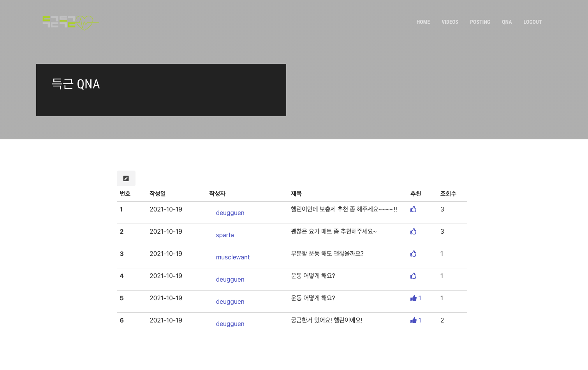The width and height of the screenshot is (588, 370).
Task: Like post number 1 with thumbs-up
Action: coord(413,209)
